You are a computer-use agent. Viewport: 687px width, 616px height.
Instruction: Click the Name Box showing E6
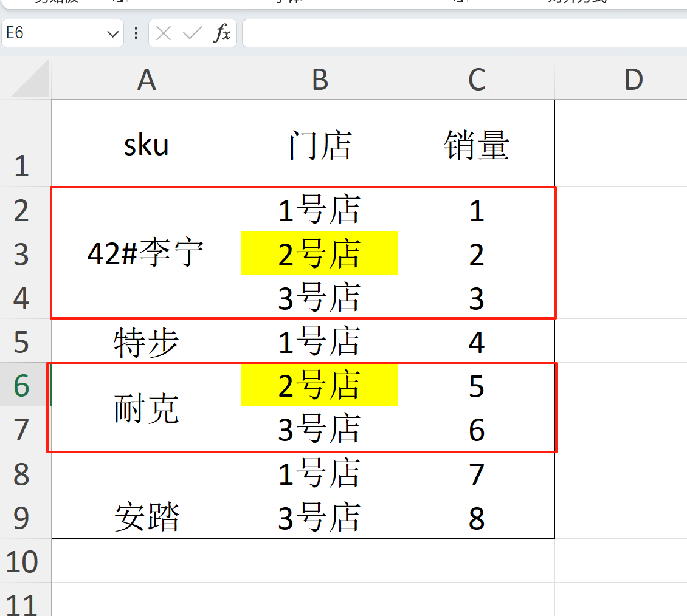click(63, 33)
